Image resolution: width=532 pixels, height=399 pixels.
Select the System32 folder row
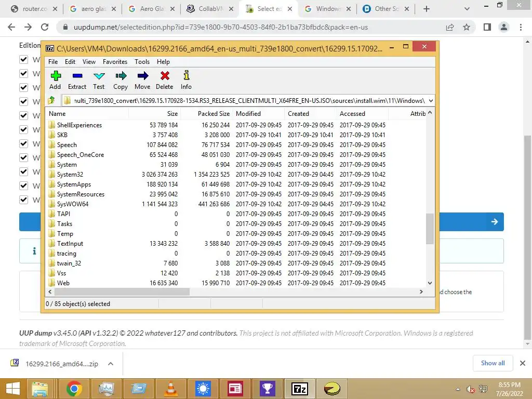click(x=236, y=175)
